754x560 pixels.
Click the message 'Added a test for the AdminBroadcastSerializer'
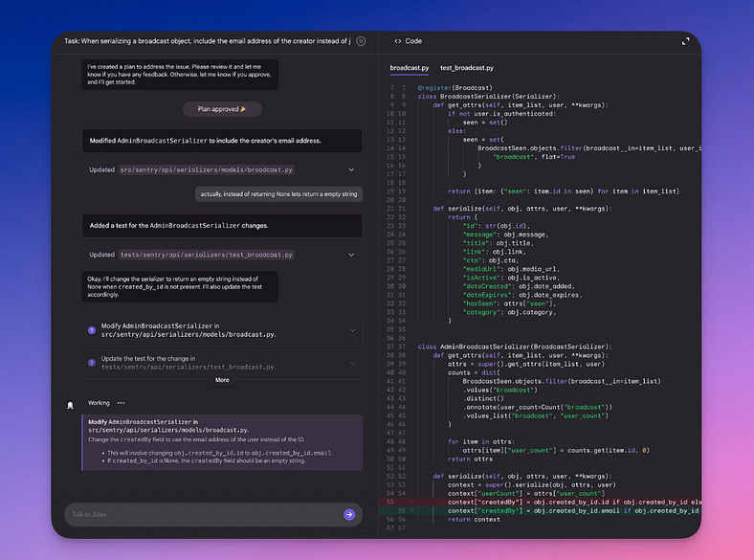click(222, 226)
